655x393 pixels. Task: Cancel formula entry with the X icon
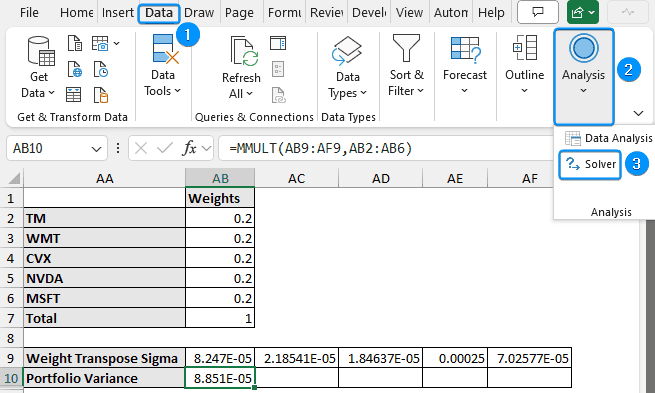tap(141, 148)
